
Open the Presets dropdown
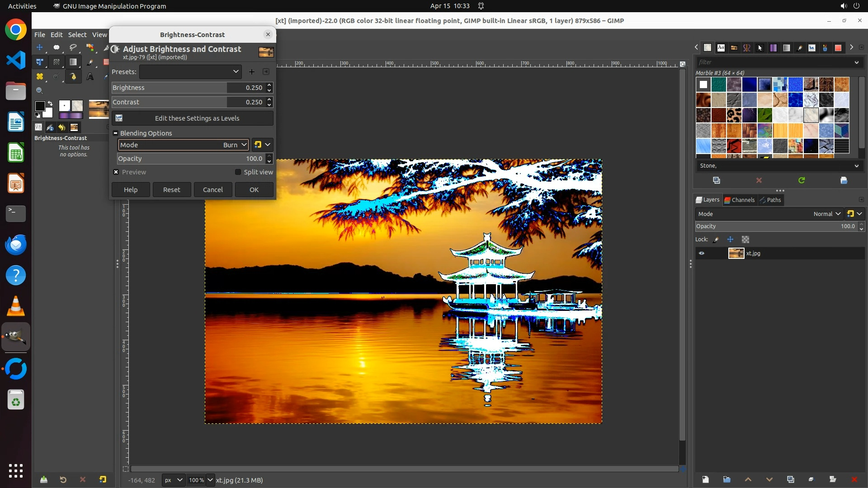(x=190, y=72)
